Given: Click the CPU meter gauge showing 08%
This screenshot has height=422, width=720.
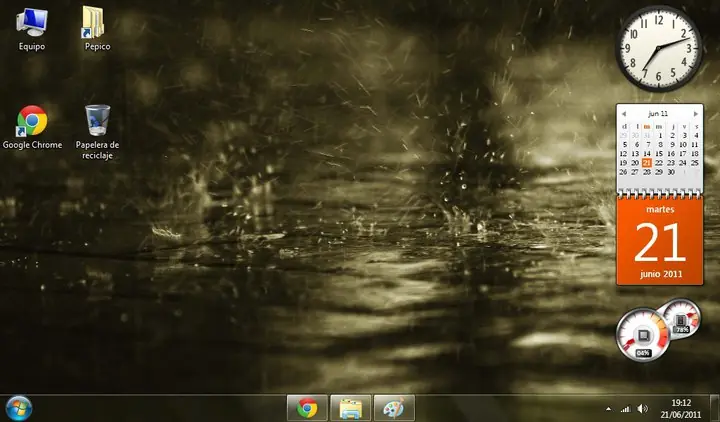Looking at the screenshot, I should (642, 335).
